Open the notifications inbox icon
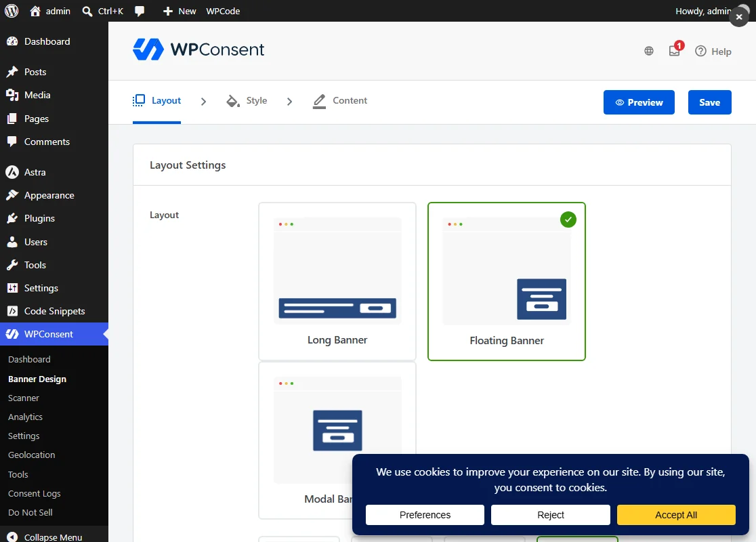 (675, 51)
